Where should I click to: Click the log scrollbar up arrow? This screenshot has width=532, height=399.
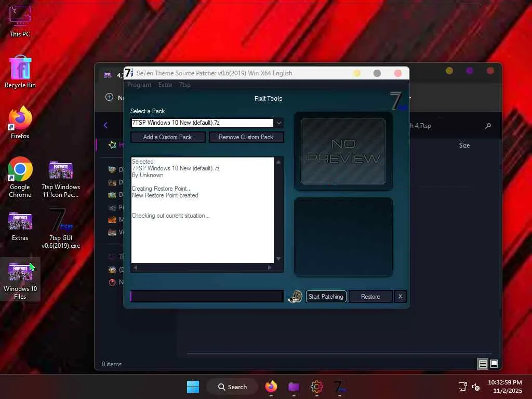tap(278, 162)
